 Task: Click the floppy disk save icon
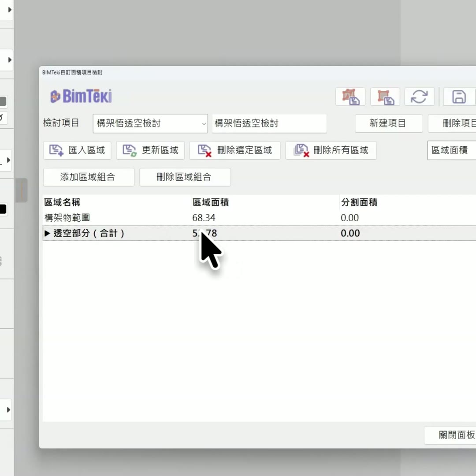point(459,97)
